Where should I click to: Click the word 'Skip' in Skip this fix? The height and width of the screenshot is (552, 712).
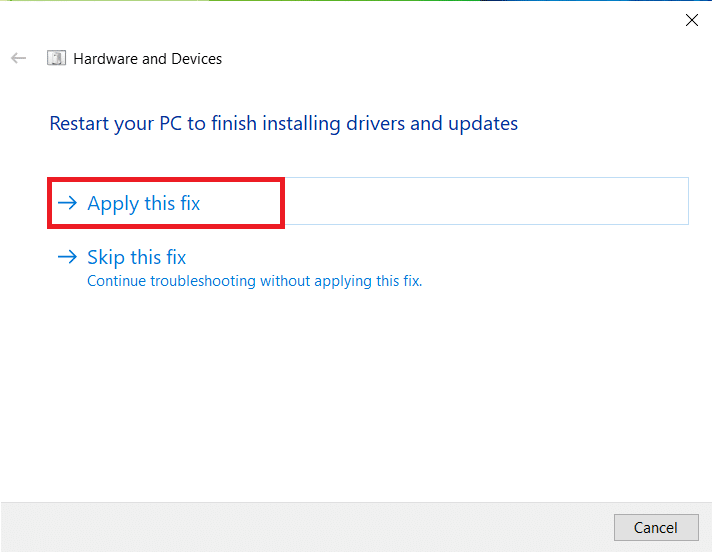pos(107,257)
